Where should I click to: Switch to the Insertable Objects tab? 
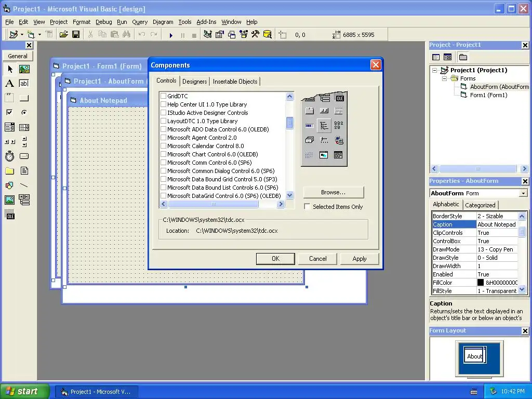(x=235, y=82)
